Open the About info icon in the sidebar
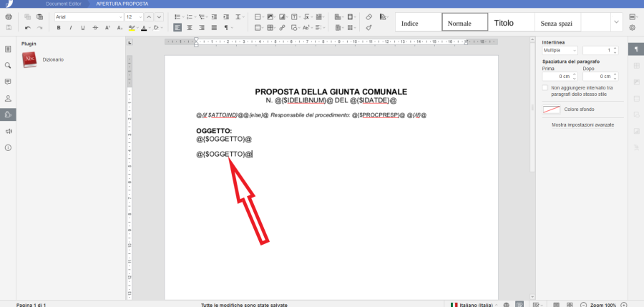This screenshot has height=307, width=644. point(8,147)
